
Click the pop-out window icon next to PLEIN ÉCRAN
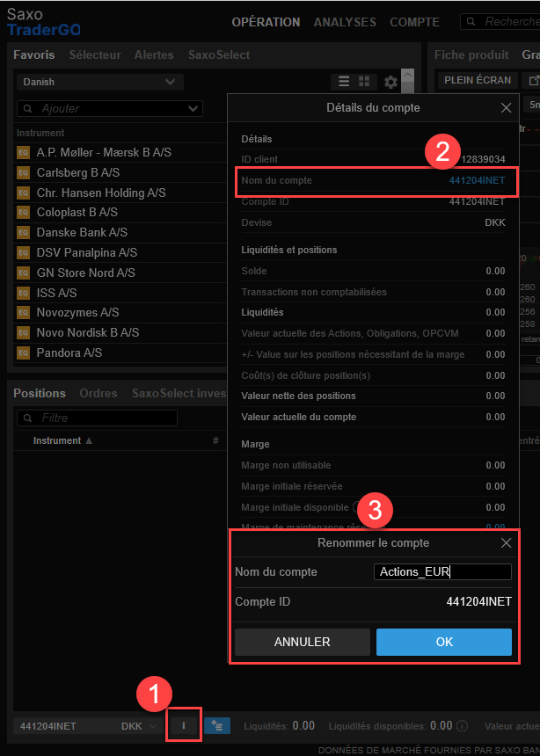point(533,81)
